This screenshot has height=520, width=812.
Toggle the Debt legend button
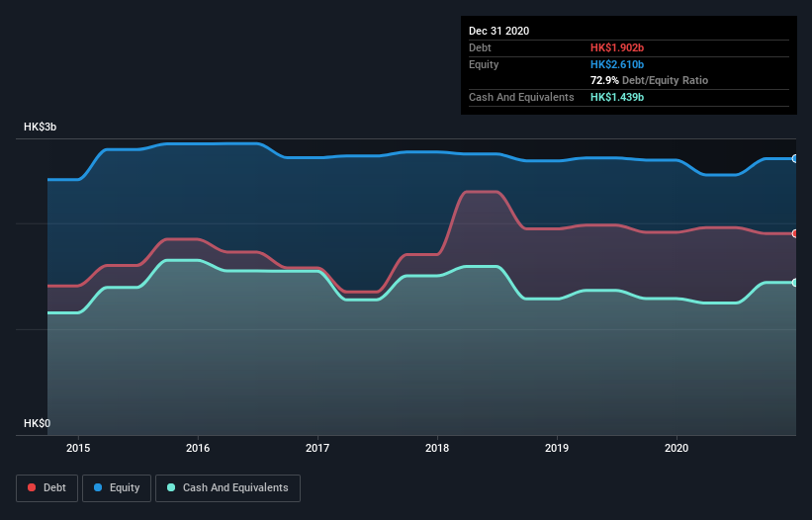47,488
